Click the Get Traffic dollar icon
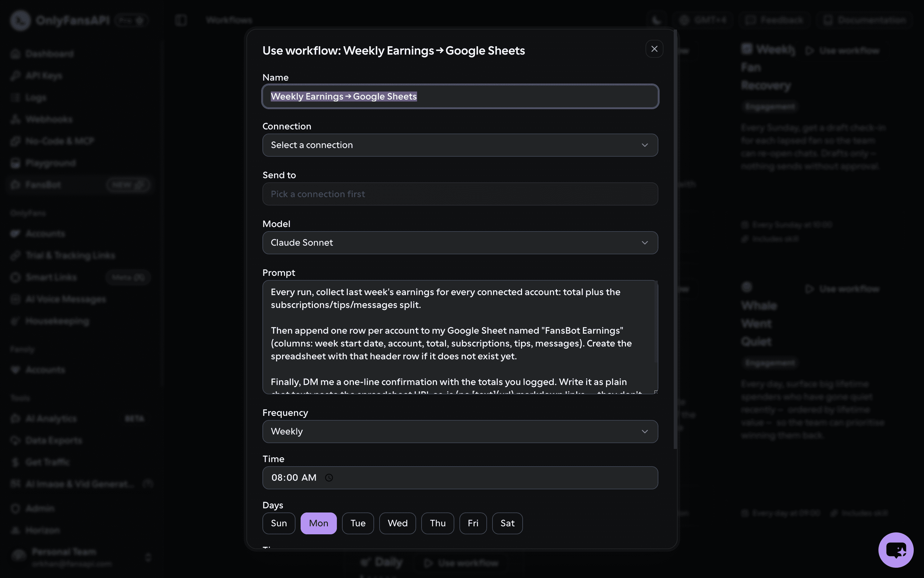924x578 pixels. pos(15,462)
